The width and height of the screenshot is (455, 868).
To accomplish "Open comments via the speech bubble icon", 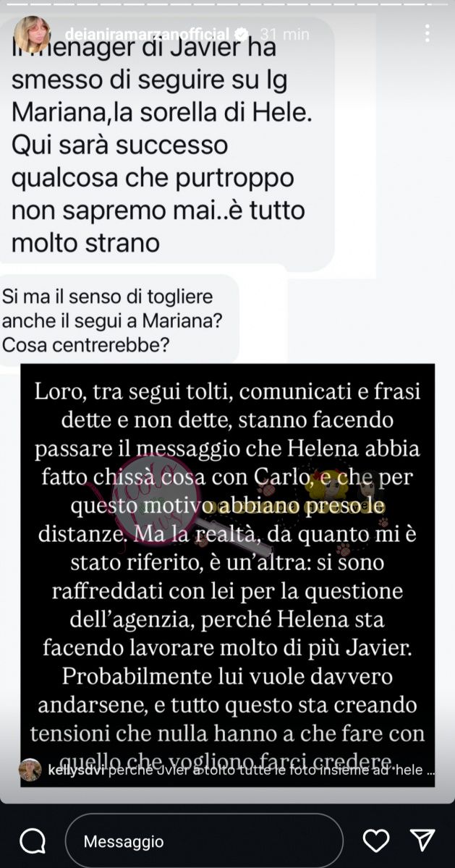I will 33,841.
